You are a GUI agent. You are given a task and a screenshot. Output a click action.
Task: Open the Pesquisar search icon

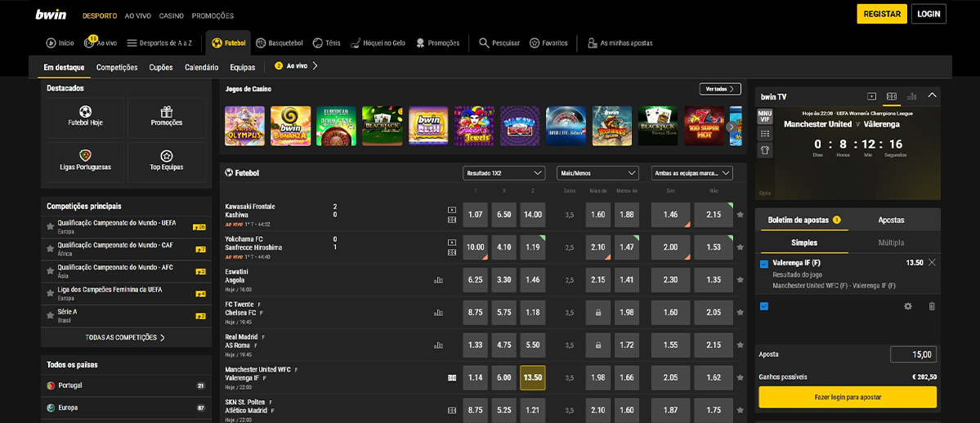[485, 43]
